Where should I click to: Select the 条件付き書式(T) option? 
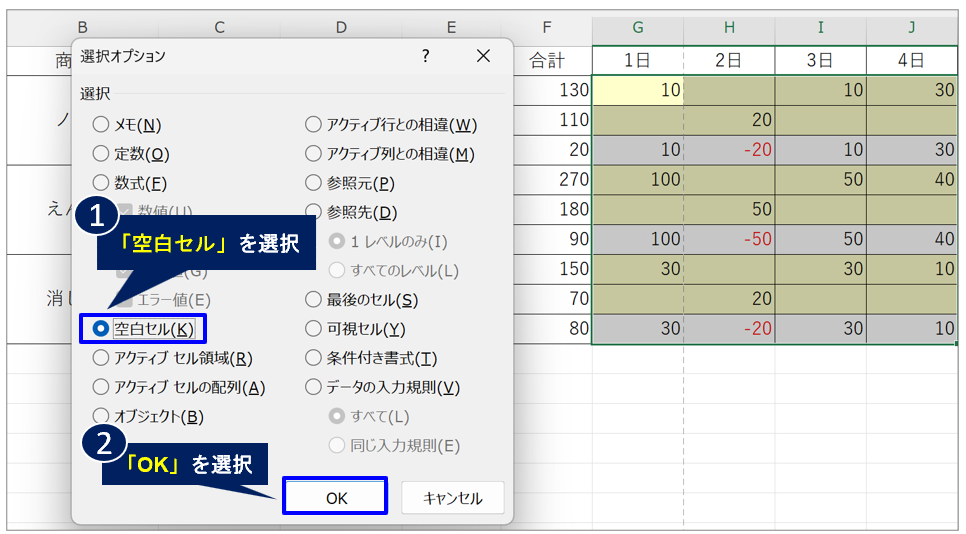pyautogui.click(x=314, y=358)
